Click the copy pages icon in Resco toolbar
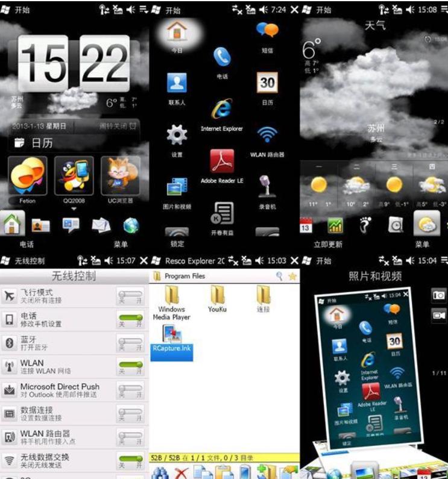The image size is (448, 479). tap(203, 472)
